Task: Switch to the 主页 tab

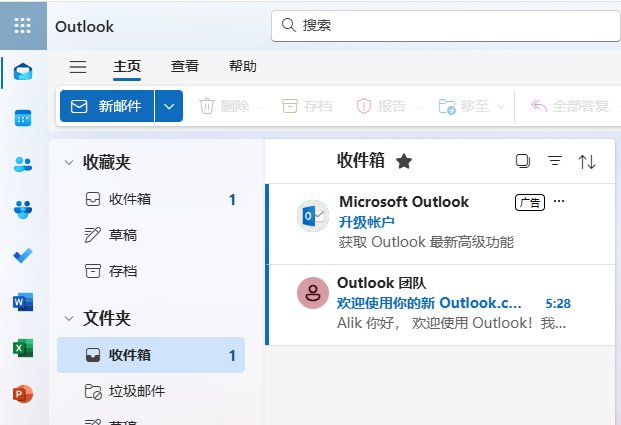Action: [x=127, y=67]
